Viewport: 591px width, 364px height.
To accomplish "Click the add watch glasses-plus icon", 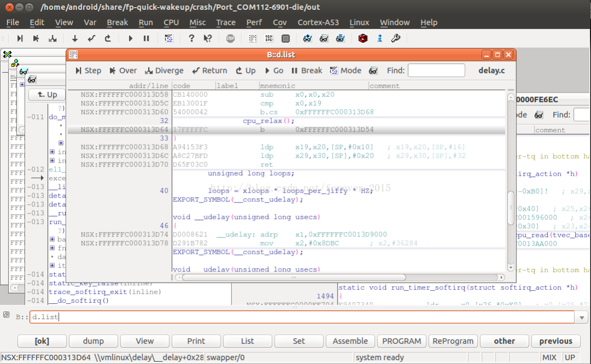I will click(x=308, y=38).
